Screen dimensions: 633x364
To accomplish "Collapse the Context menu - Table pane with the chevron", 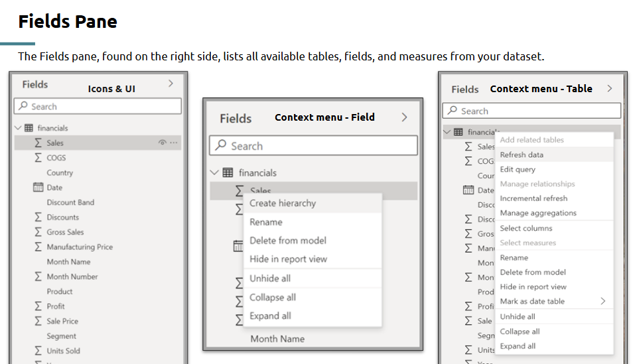I will click(610, 88).
